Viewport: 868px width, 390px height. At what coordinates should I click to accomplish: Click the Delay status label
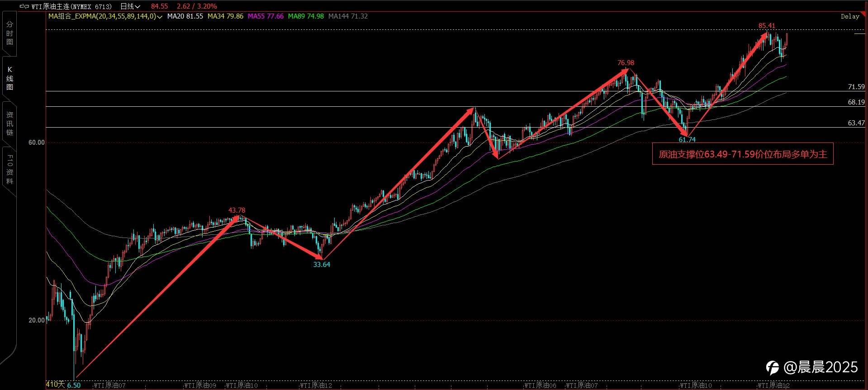[850, 16]
